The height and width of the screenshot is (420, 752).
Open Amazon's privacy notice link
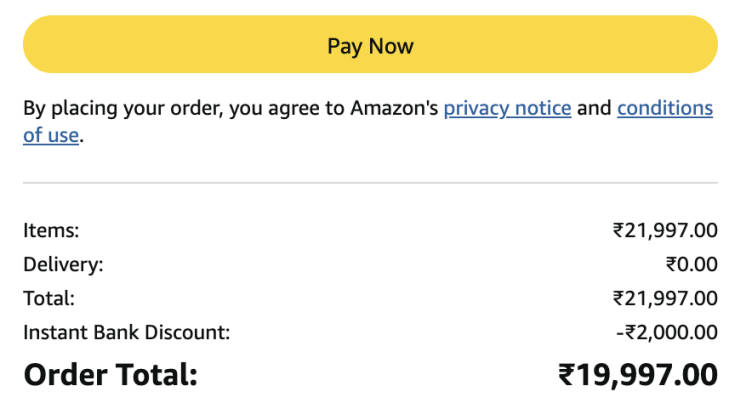tap(507, 108)
